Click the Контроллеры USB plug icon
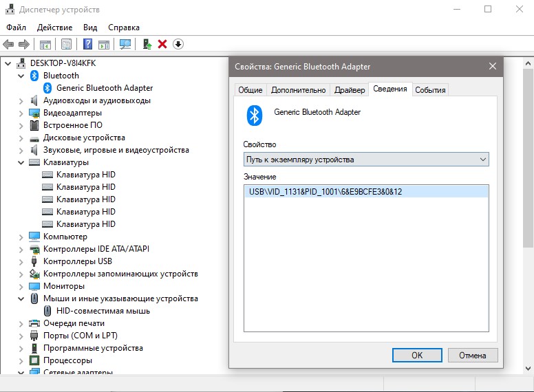This screenshot has height=392, width=534. click(34, 261)
